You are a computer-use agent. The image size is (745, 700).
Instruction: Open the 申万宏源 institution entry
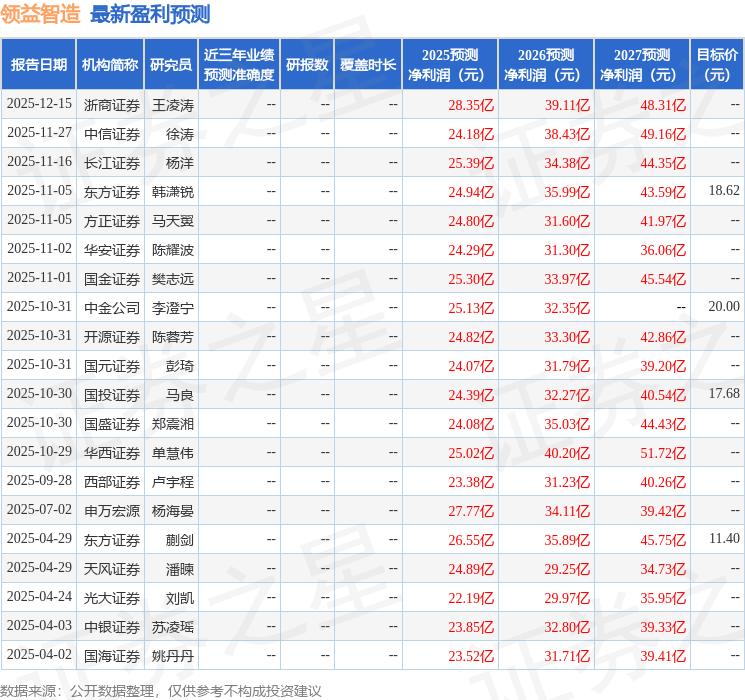112,511
